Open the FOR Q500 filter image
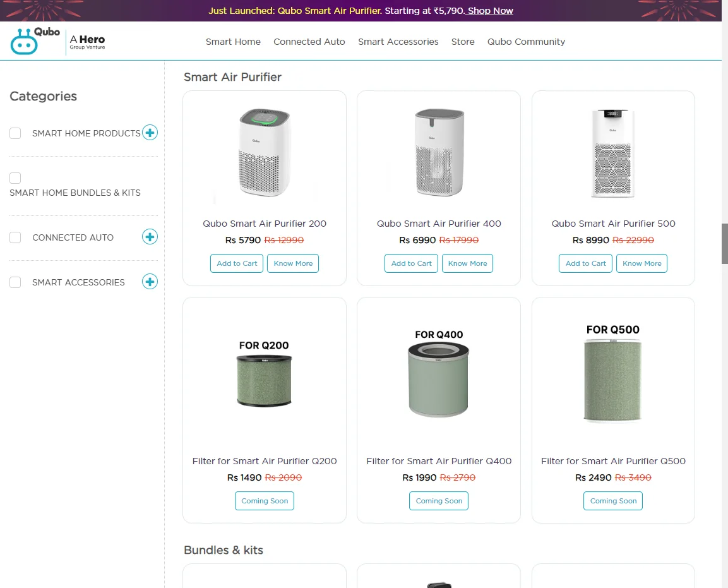 coord(613,374)
